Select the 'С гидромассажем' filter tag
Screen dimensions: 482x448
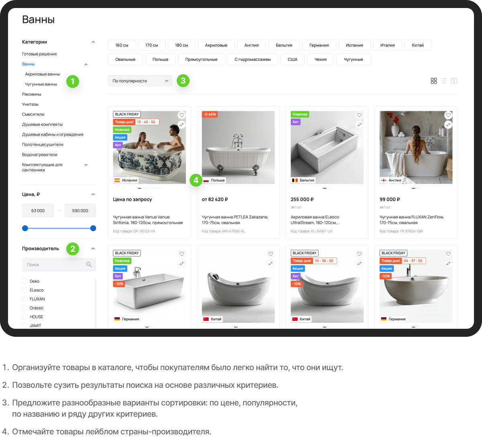253,59
